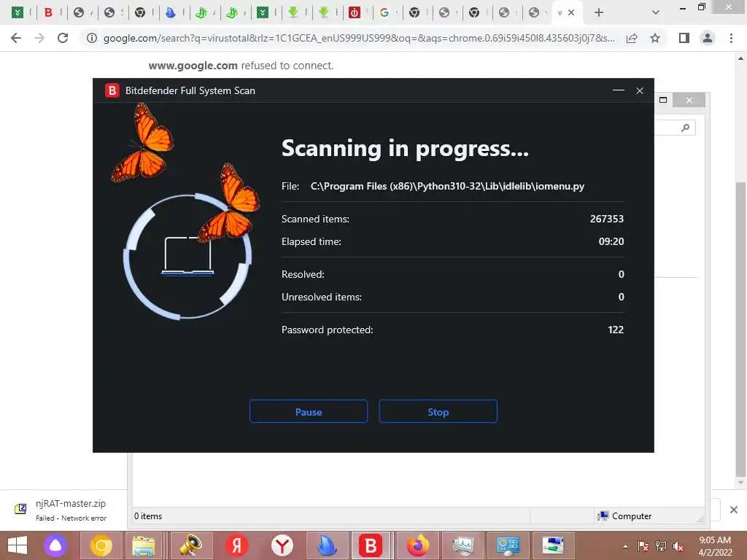Open Firefox from the taskbar
This screenshot has height=560, width=747.
(x=418, y=545)
